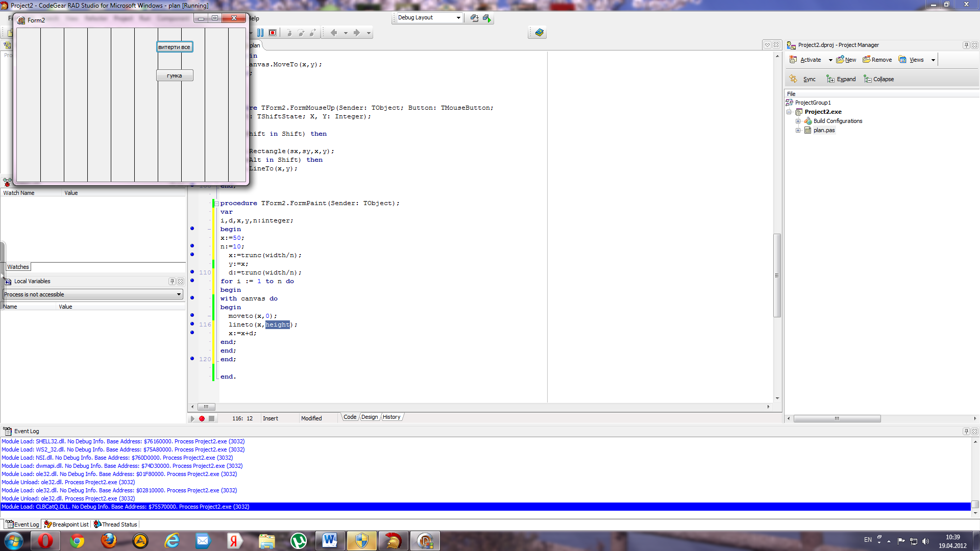Click the editor horizontal scrollbar thumb
The image size is (980, 551).
206,407
